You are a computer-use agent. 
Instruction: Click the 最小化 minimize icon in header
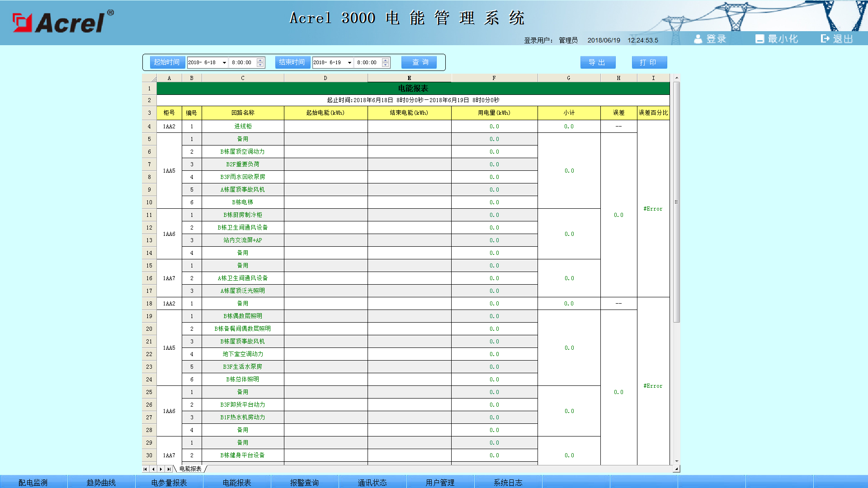pos(759,39)
